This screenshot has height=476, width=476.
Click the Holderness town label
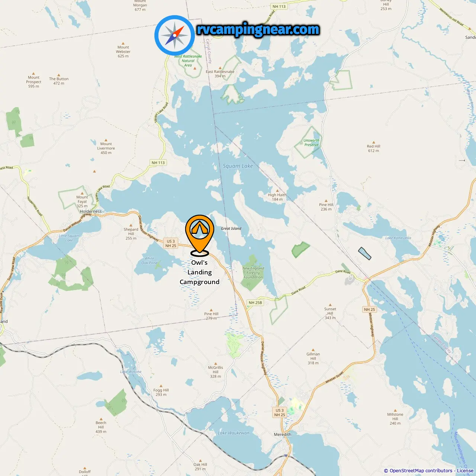coord(91,211)
